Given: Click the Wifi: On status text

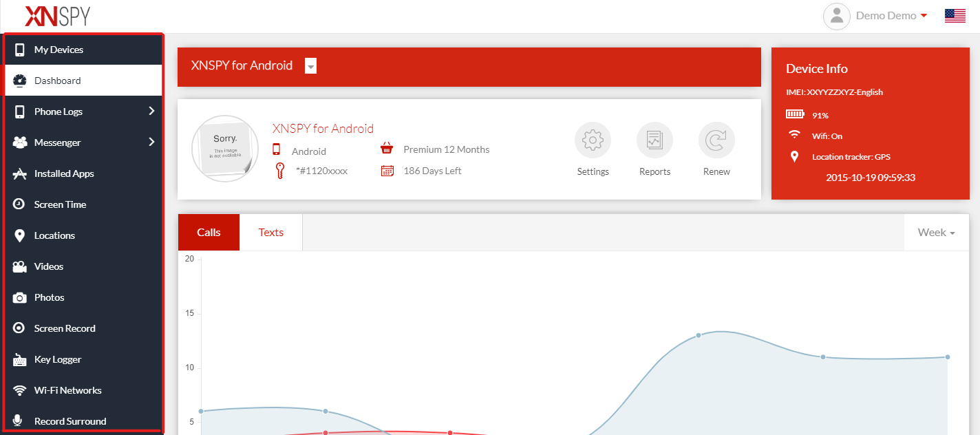Looking at the screenshot, I should tap(827, 136).
